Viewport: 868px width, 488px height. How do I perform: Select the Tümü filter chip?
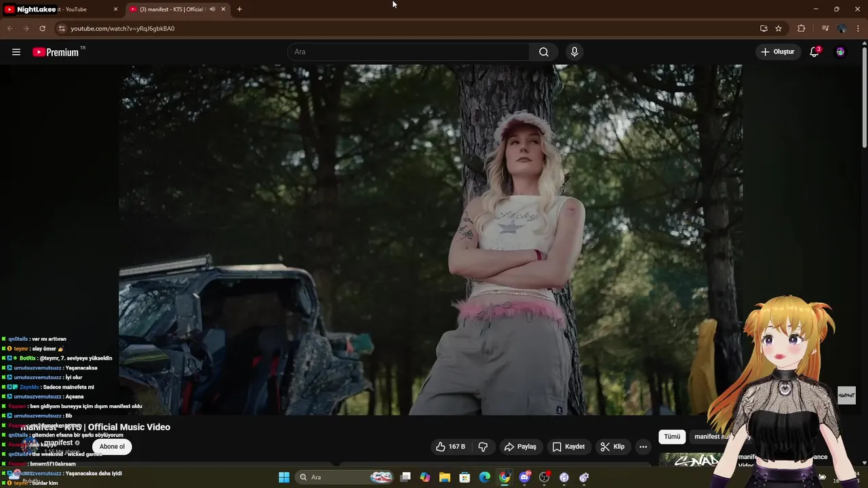pyautogui.click(x=672, y=437)
